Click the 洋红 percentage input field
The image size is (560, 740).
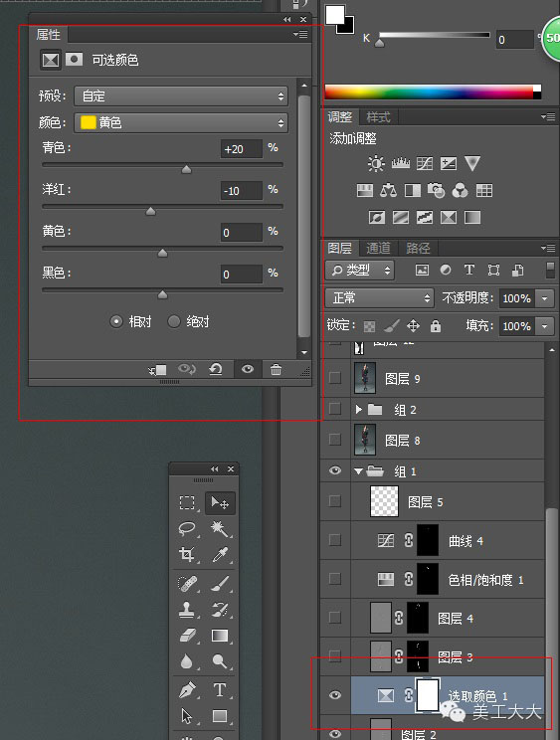tap(241, 191)
